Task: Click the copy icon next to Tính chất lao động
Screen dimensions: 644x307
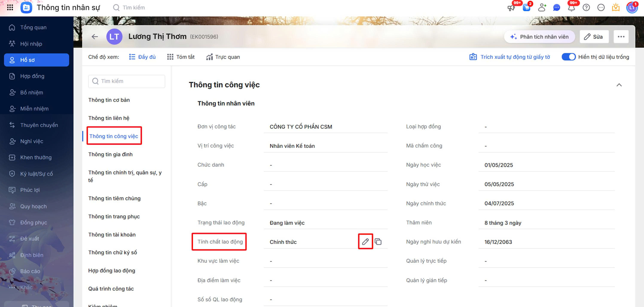Action: point(378,241)
